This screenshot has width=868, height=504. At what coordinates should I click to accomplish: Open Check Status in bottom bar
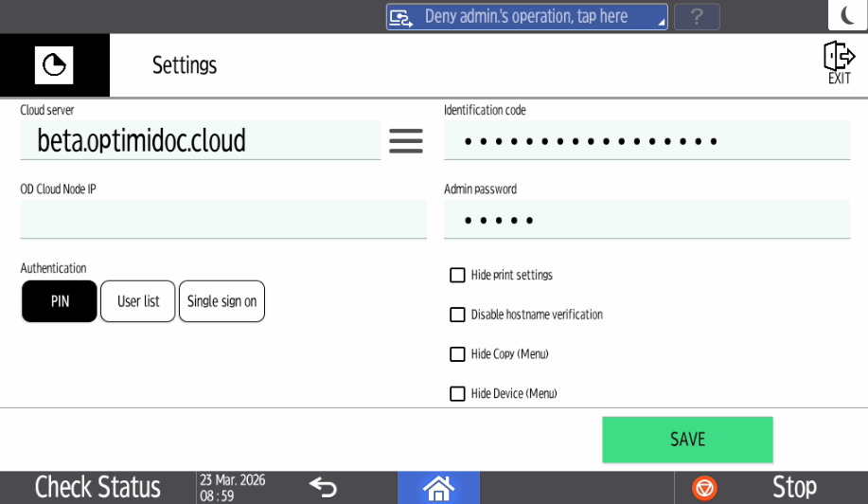(97, 488)
